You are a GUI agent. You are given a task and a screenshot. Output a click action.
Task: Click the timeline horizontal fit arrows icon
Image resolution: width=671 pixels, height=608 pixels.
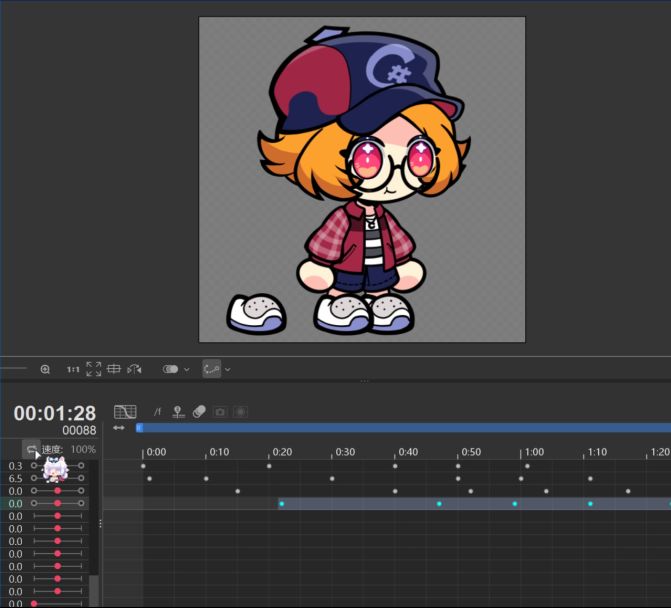point(119,428)
